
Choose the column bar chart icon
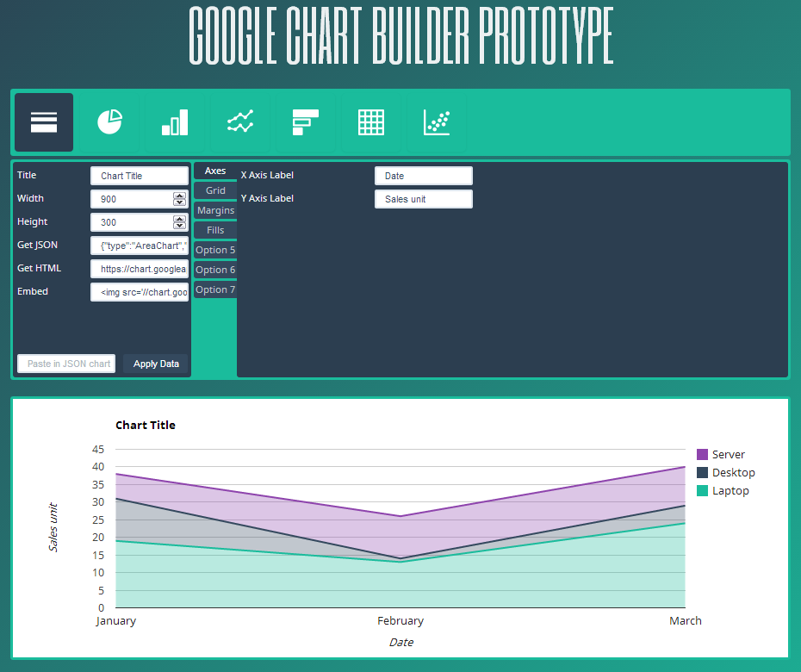click(x=175, y=122)
